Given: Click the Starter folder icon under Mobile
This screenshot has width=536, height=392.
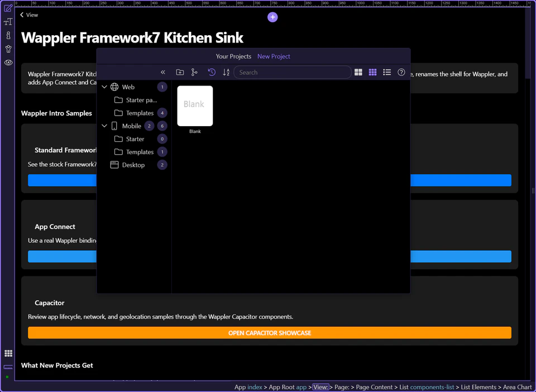Looking at the screenshot, I should [x=118, y=139].
